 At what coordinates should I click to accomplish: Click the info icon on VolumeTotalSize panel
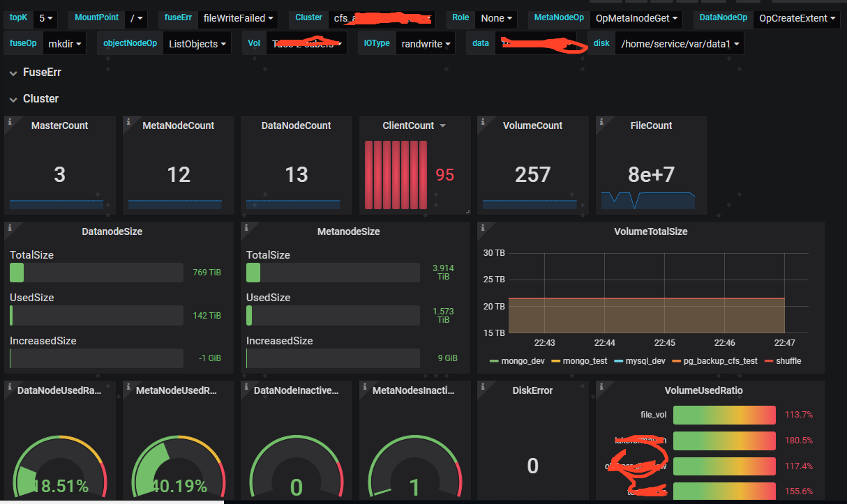click(482, 227)
